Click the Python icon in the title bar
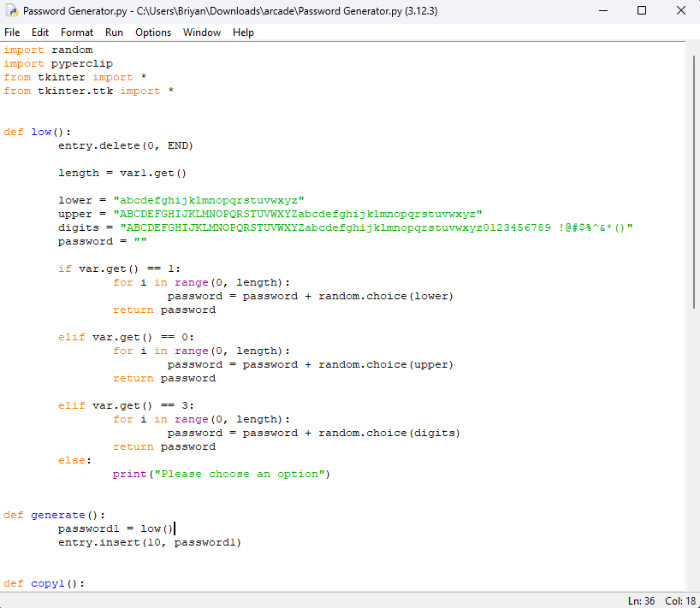This screenshot has height=608, width=700. pyautogui.click(x=11, y=11)
